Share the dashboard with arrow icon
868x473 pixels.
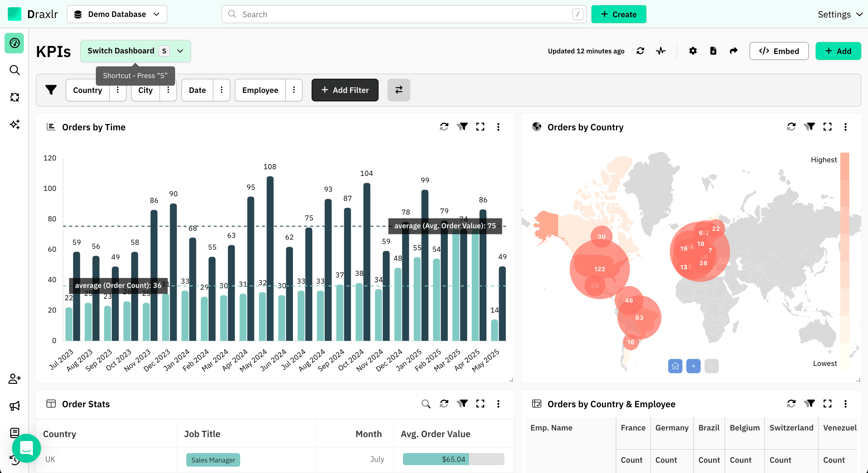[734, 51]
